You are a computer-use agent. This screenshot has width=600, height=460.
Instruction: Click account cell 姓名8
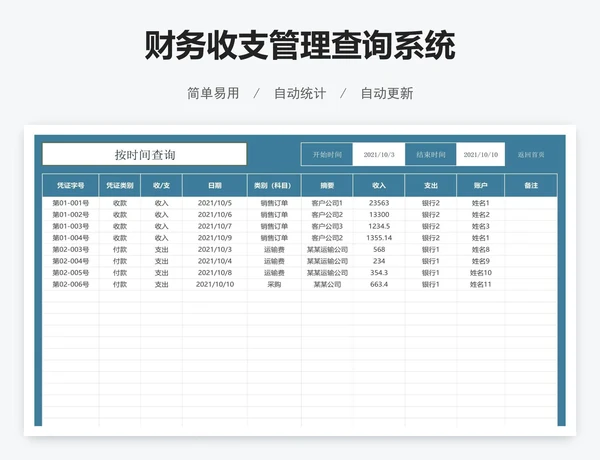pyautogui.click(x=481, y=250)
